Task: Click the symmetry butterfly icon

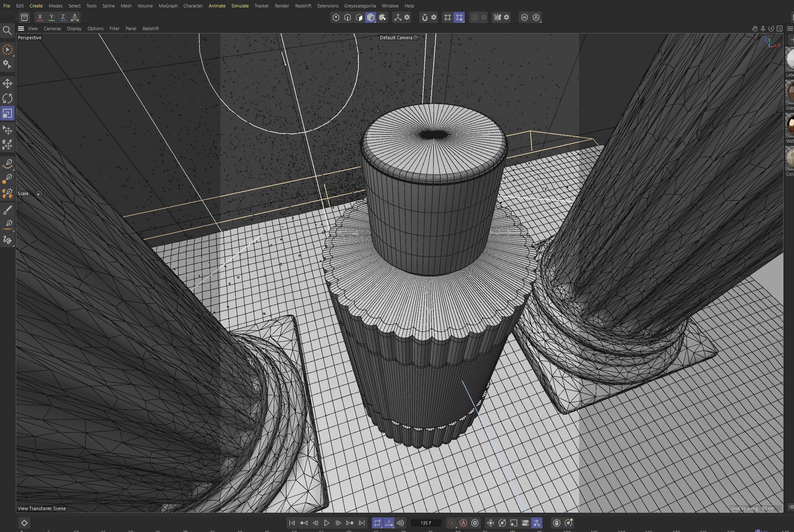Action: 497,17
